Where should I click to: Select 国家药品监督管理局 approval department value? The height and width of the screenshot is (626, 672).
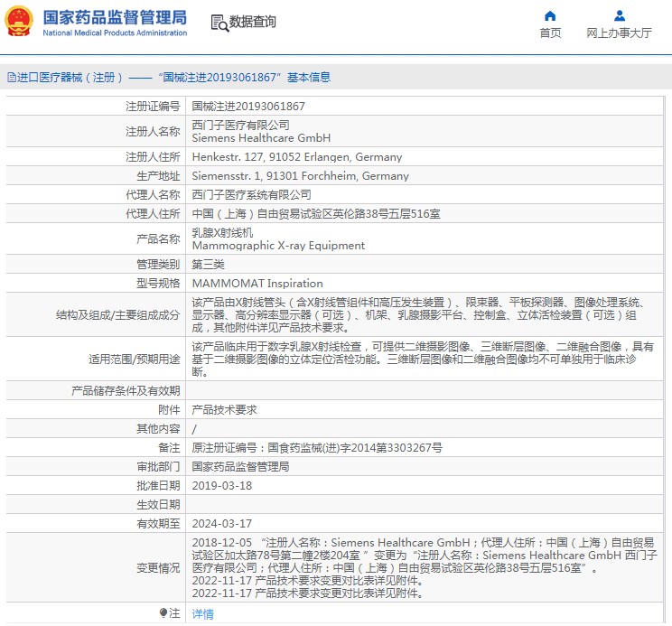tap(241, 467)
